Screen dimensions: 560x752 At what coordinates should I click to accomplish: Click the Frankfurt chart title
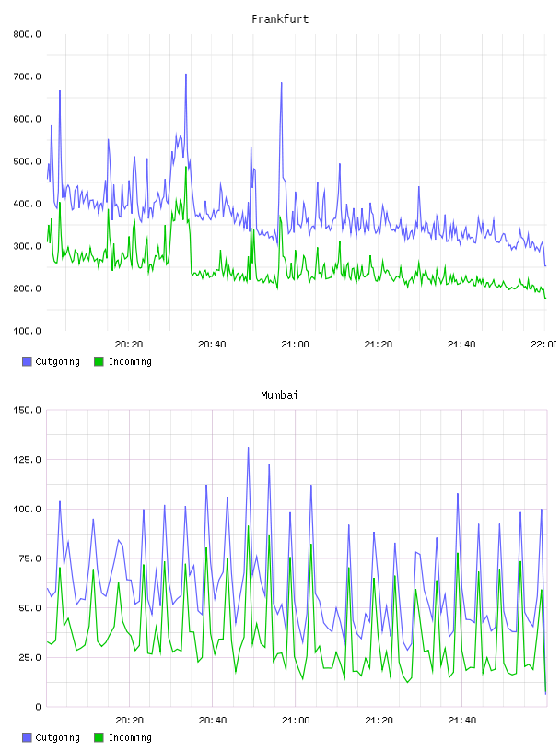(280, 19)
